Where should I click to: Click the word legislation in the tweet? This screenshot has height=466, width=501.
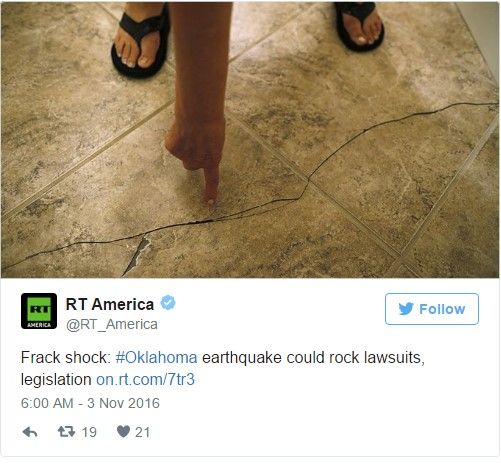coord(56,379)
